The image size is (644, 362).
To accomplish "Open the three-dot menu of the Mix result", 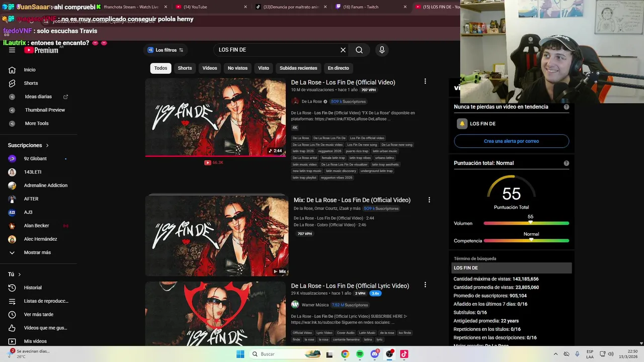I will (429, 200).
